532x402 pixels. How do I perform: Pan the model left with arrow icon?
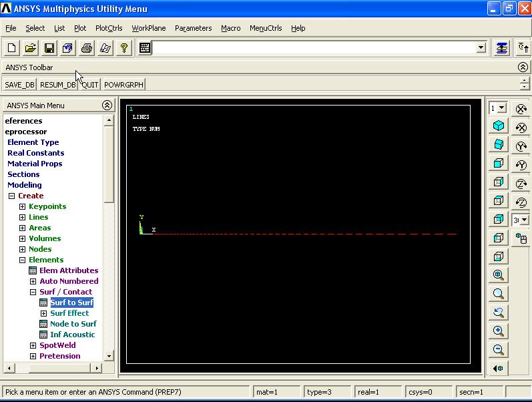499,369
